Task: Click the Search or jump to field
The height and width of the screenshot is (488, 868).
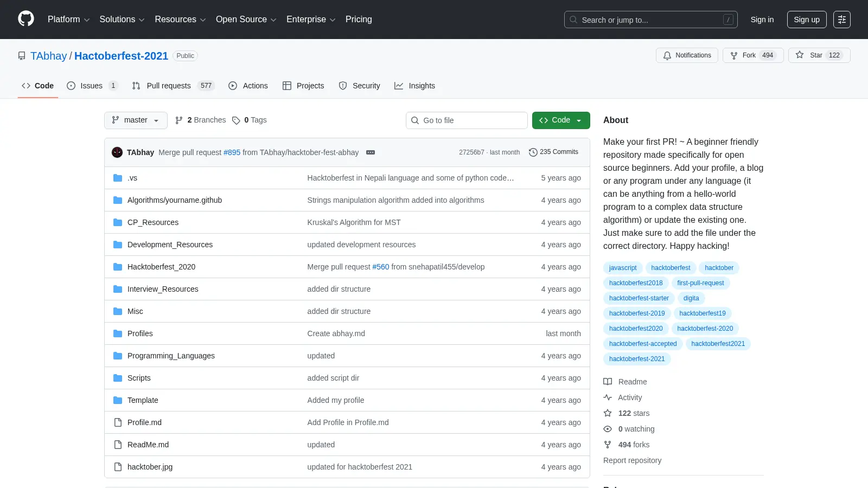Action: 651,20
